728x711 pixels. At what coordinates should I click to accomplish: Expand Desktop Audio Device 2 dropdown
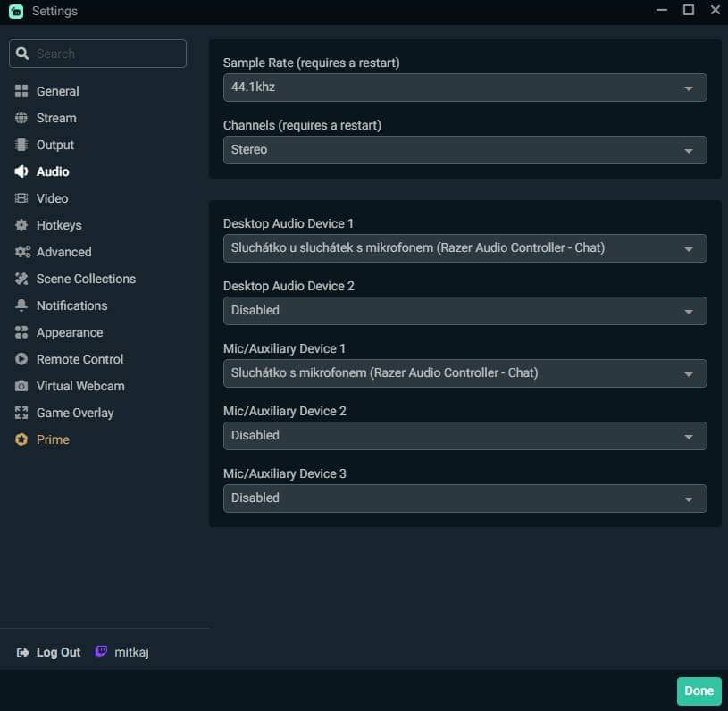pyautogui.click(x=464, y=311)
